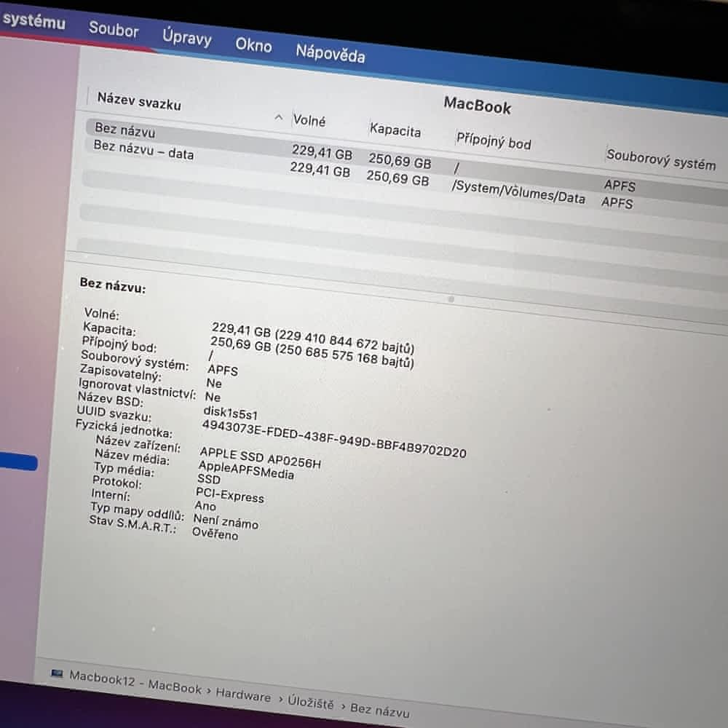Sort by Volné column header
This screenshot has width=728, height=728.
[309, 121]
